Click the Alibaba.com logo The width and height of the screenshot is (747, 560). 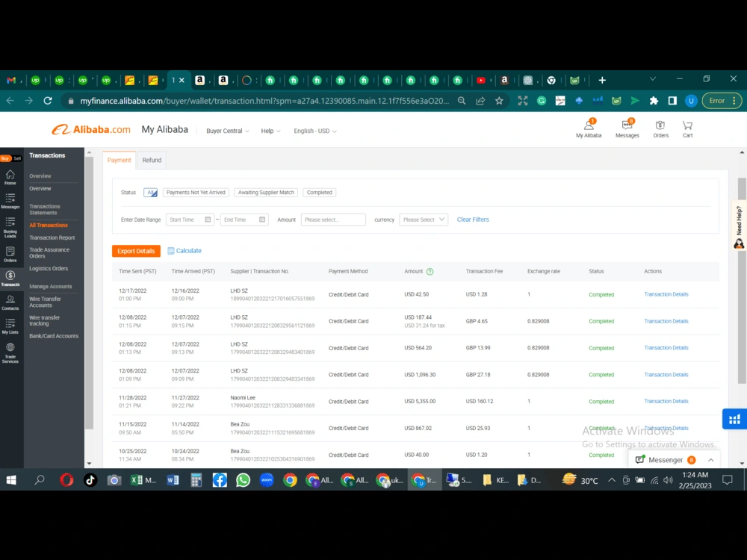[91, 129]
